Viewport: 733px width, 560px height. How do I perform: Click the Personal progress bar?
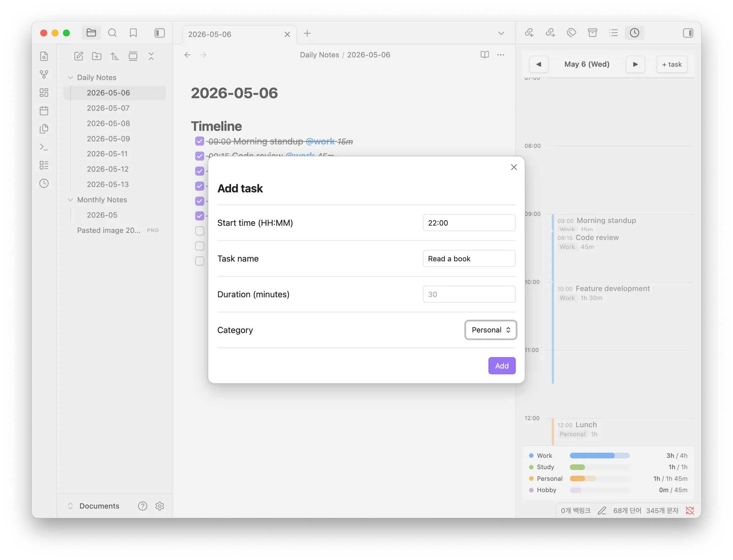click(599, 478)
